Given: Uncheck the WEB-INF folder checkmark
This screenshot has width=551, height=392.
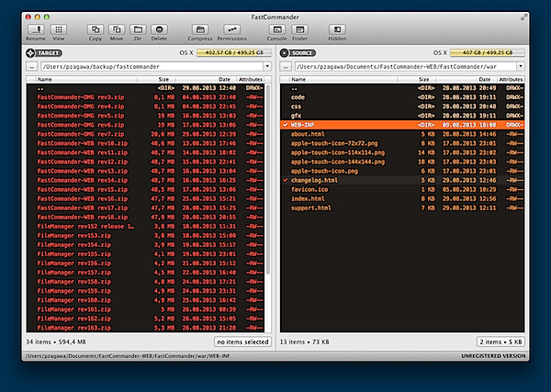Looking at the screenshot, I should tap(286, 125).
